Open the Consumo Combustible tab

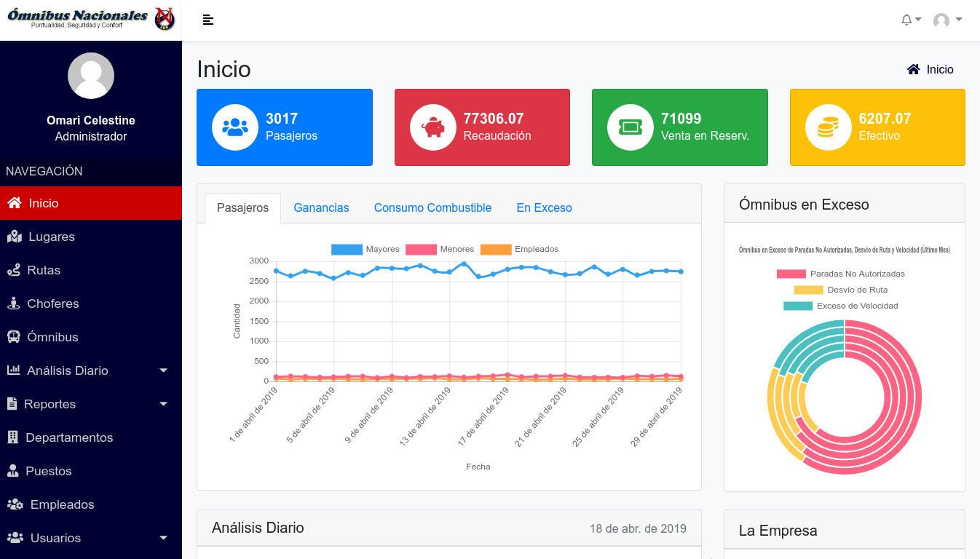pyautogui.click(x=432, y=208)
